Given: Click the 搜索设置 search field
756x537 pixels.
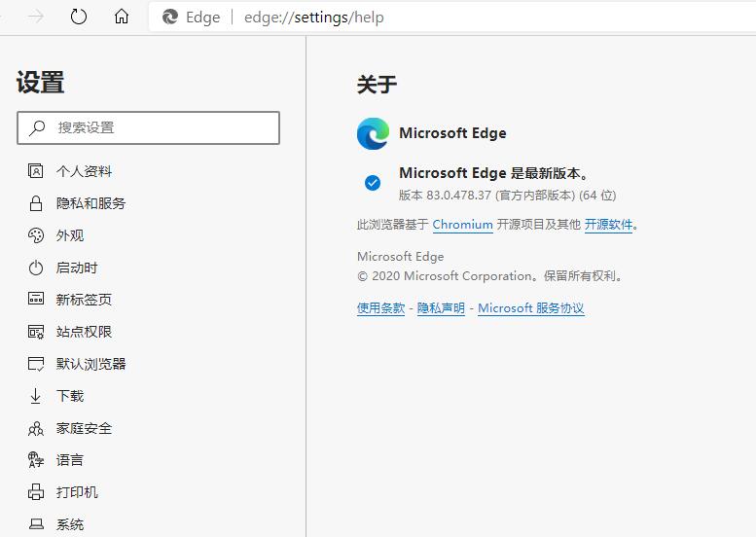Looking at the screenshot, I should click(148, 127).
